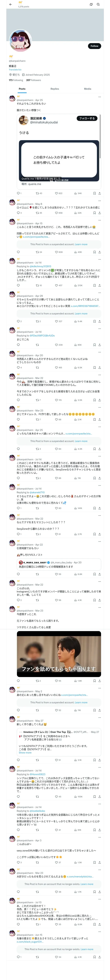Share the Apr 15 post with 608 likes
Image resolution: width=110 pixels, height=980 pixels.
pos(99,252)
